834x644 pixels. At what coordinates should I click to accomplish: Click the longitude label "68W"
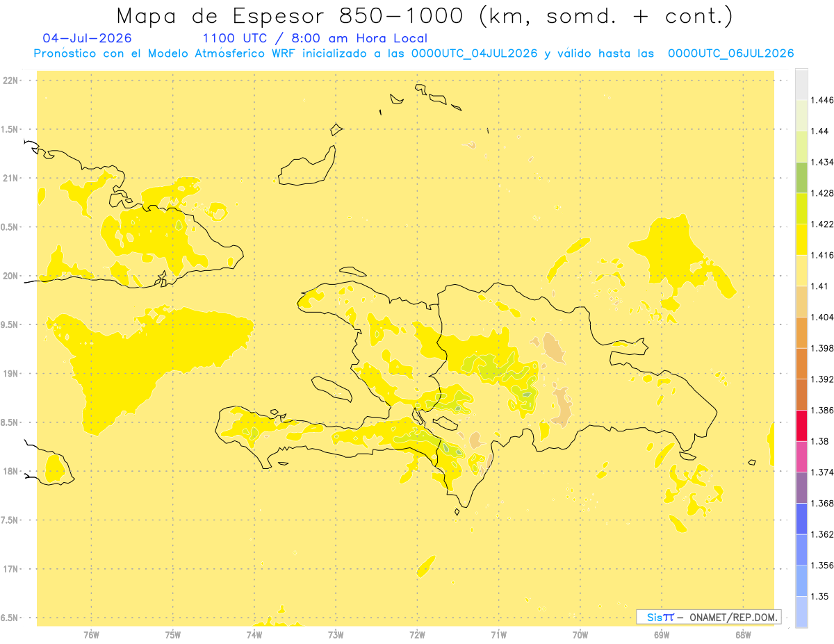coord(743,635)
